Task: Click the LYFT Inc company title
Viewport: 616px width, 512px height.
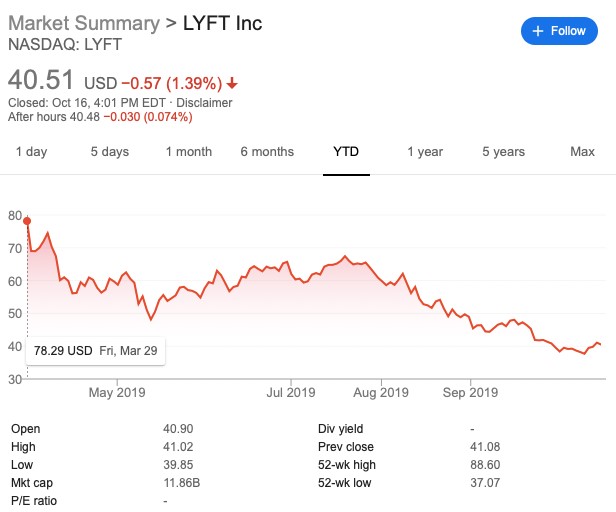Action: point(223,23)
